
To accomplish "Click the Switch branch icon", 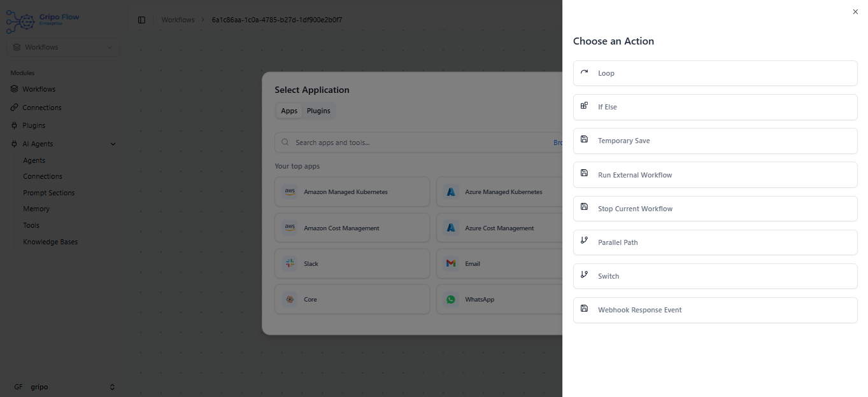I will pyautogui.click(x=584, y=274).
